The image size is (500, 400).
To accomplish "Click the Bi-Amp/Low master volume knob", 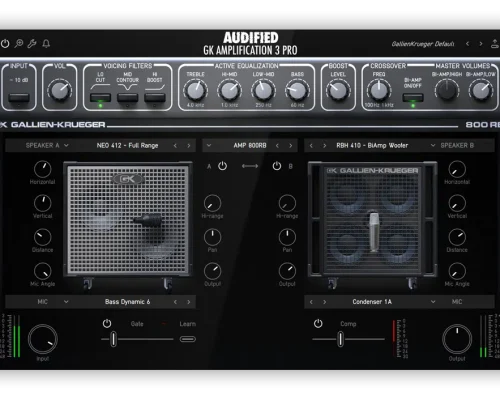I will click(x=481, y=90).
